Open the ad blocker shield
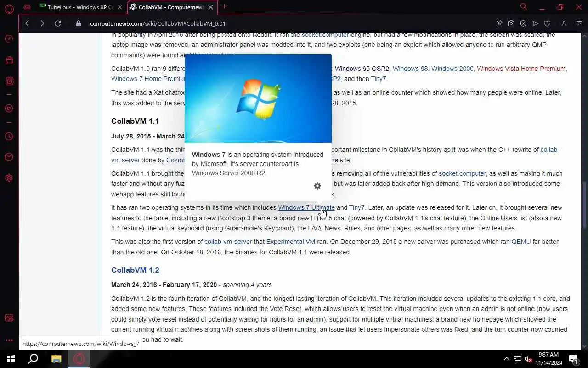 pyautogui.click(x=523, y=23)
